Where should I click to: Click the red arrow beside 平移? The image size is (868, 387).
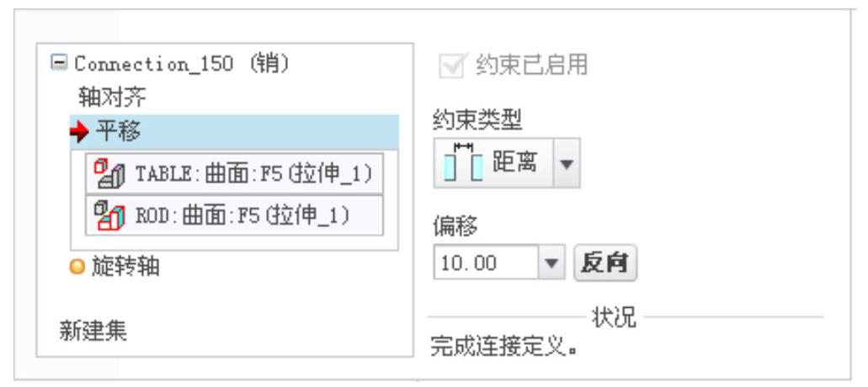tap(79, 132)
